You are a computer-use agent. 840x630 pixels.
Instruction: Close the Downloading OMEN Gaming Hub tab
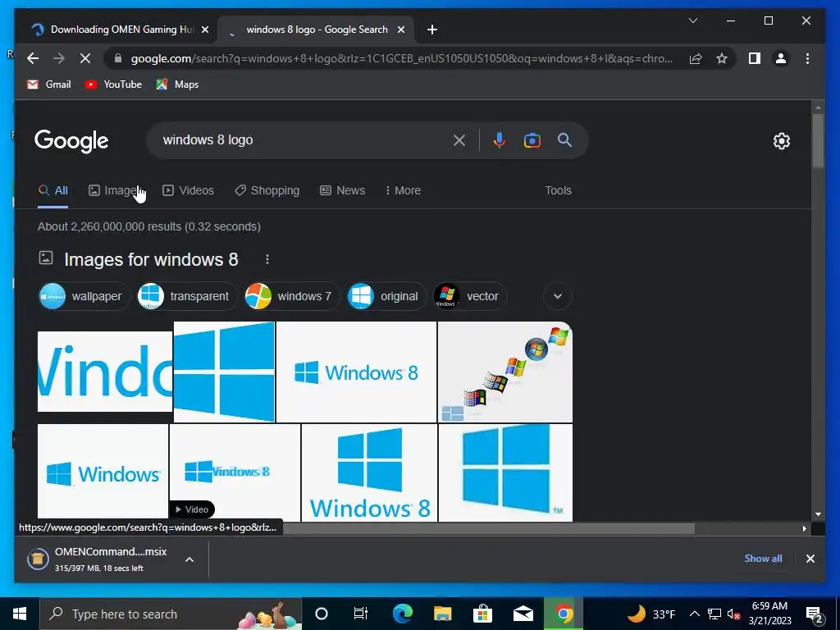[204, 30]
